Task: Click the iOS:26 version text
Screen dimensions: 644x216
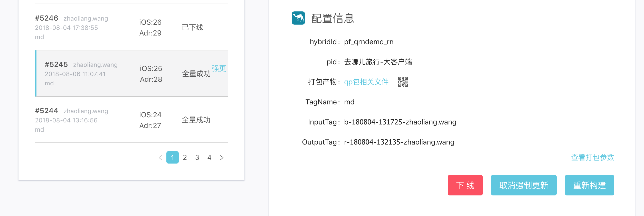Action: pos(150,22)
